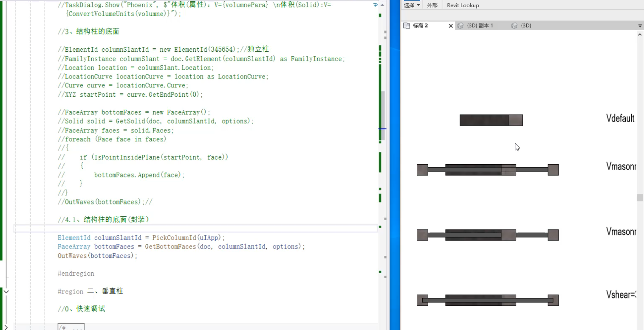Click the code editor vertical scrollbar thumb
Viewport: 644px width, 330px height.
(x=383, y=115)
